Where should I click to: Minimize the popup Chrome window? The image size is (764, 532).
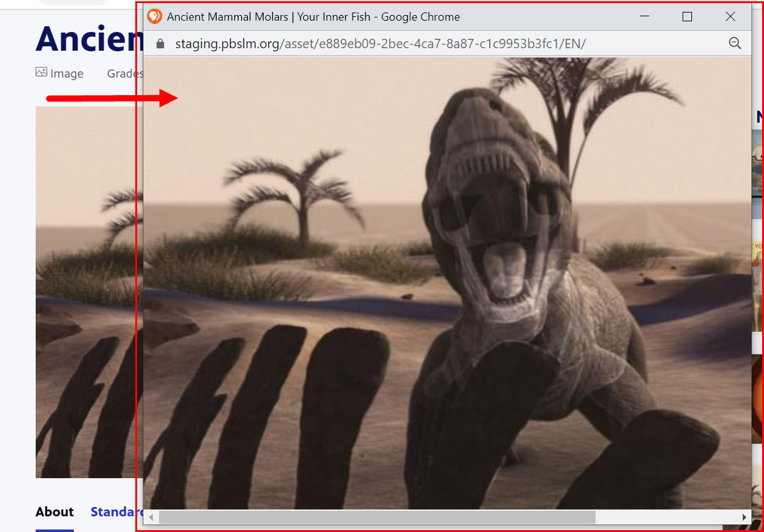coord(644,17)
